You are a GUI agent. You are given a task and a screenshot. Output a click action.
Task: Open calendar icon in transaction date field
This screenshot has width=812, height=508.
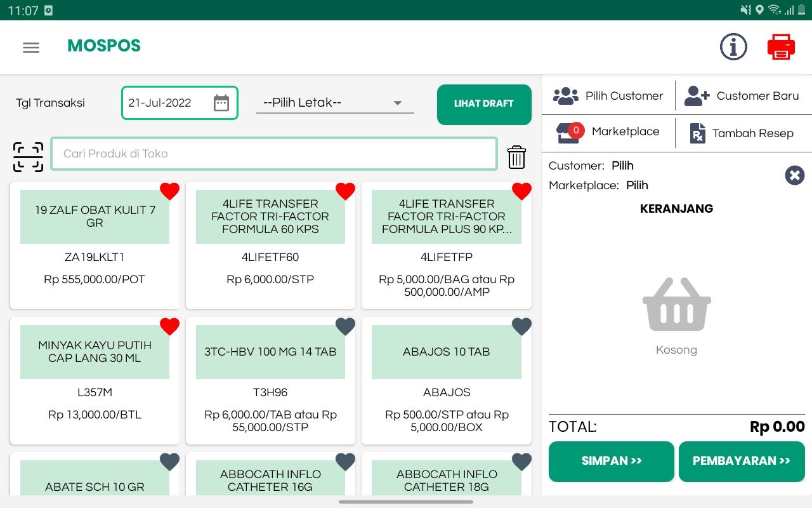tap(221, 103)
